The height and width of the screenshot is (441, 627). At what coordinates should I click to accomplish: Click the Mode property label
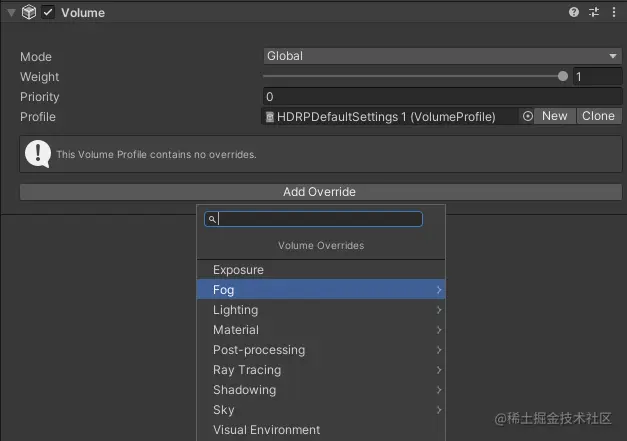click(36, 57)
